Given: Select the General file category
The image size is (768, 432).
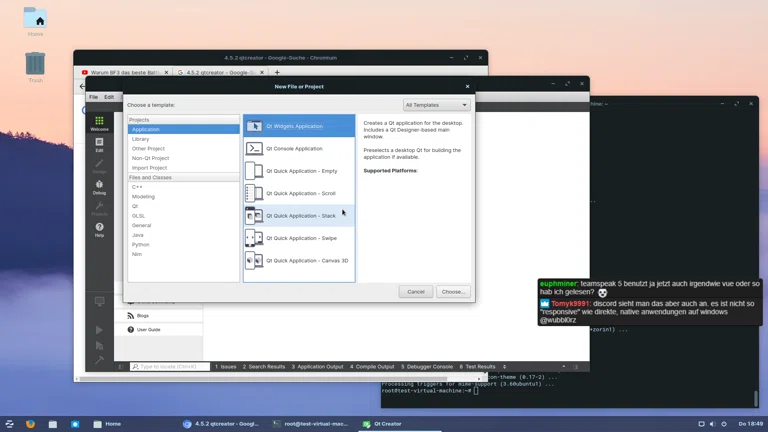Looking at the screenshot, I should 184,225.
